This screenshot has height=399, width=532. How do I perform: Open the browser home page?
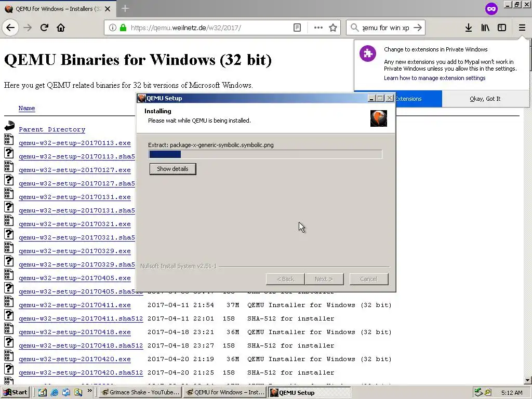point(61,28)
